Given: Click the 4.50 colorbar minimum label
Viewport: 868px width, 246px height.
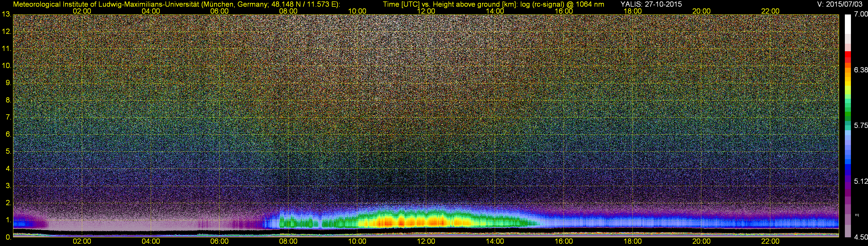Looking at the screenshot, I should (860, 237).
